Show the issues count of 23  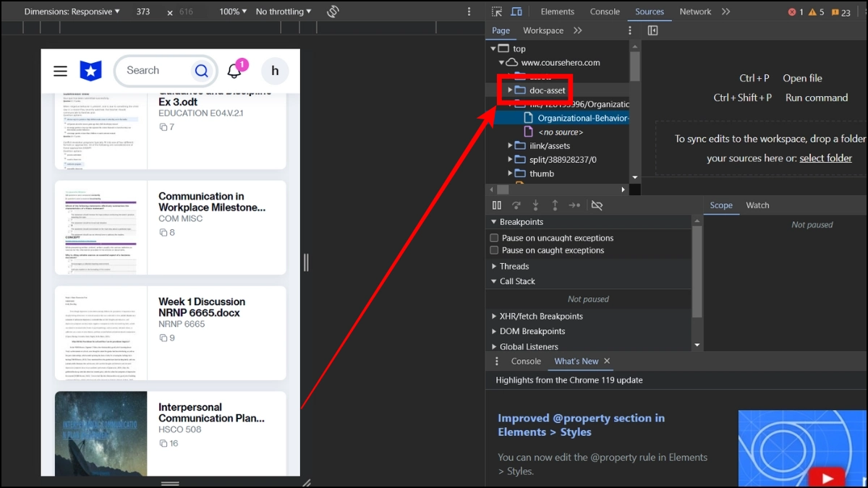(841, 12)
